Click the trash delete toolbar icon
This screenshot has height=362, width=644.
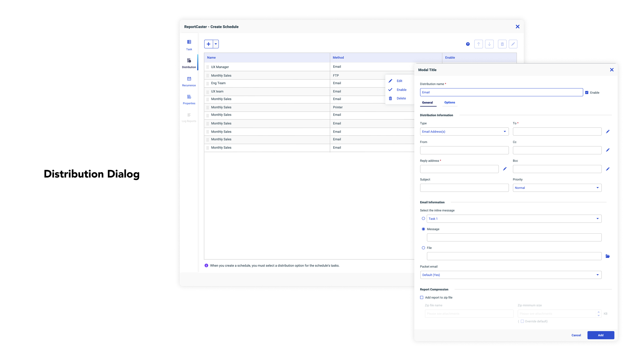502,44
